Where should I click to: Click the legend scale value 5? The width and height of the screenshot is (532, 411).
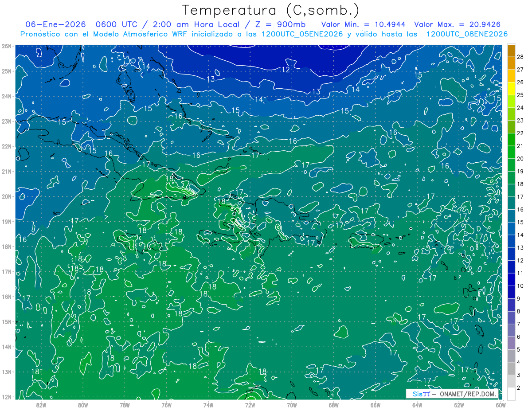[x=518, y=350]
